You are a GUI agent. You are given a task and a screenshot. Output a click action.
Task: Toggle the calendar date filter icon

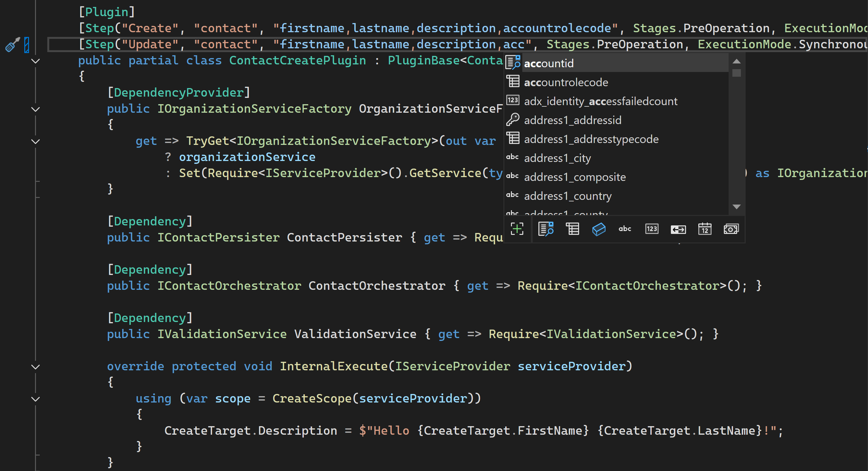(705, 229)
